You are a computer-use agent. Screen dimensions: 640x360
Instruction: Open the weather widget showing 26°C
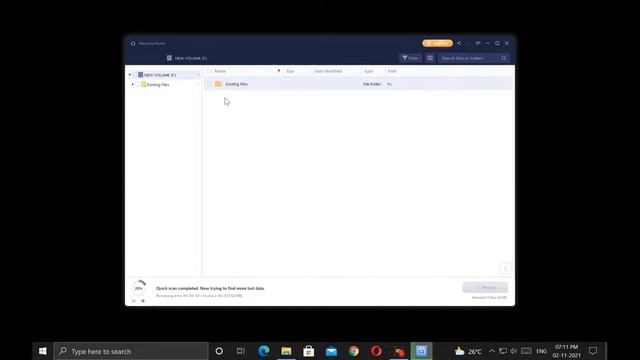click(x=468, y=351)
